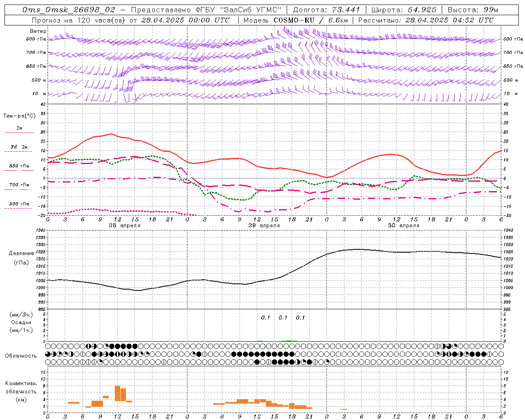Screen dimensions: 525x420
Task: Click the "2м" temperature legend label
Action: click(19, 128)
